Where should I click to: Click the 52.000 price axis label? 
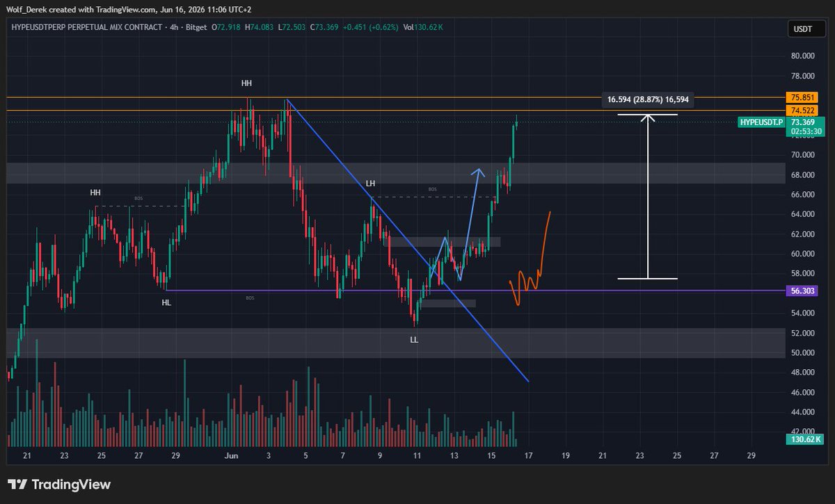802,333
